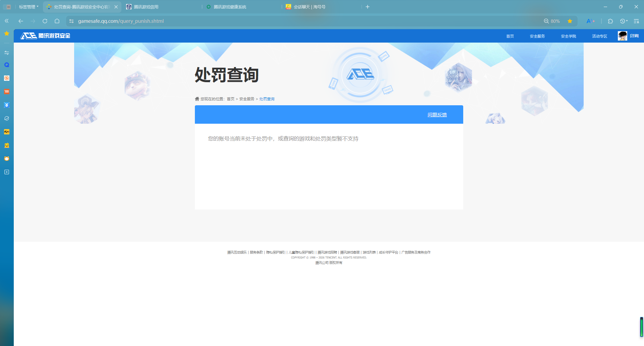Open a new browser tab
This screenshot has width=644, height=346.
point(368,7)
